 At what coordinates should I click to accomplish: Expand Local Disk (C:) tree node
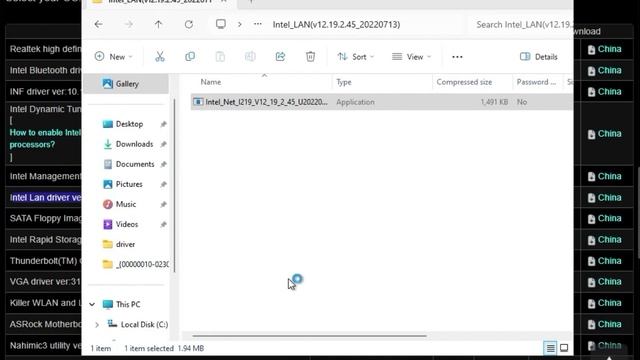click(x=97, y=324)
